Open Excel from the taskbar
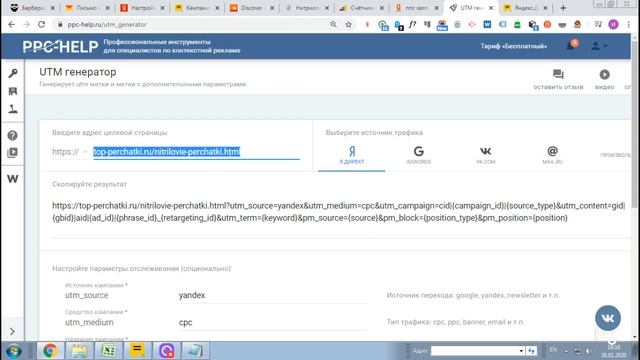 (109, 351)
